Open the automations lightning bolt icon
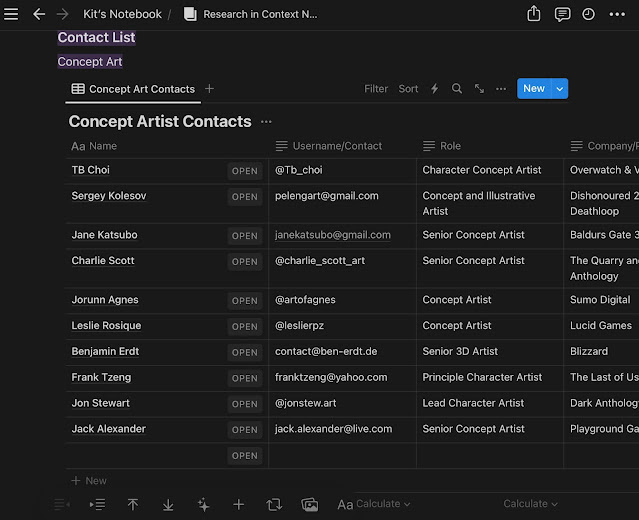639x520 pixels. 434,88
